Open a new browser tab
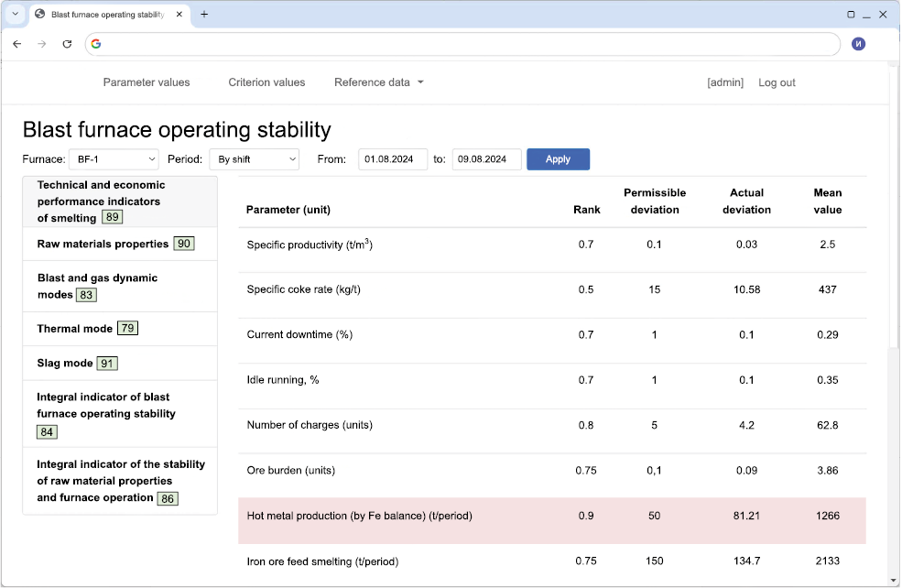This screenshot has height=588, width=902. (x=204, y=15)
